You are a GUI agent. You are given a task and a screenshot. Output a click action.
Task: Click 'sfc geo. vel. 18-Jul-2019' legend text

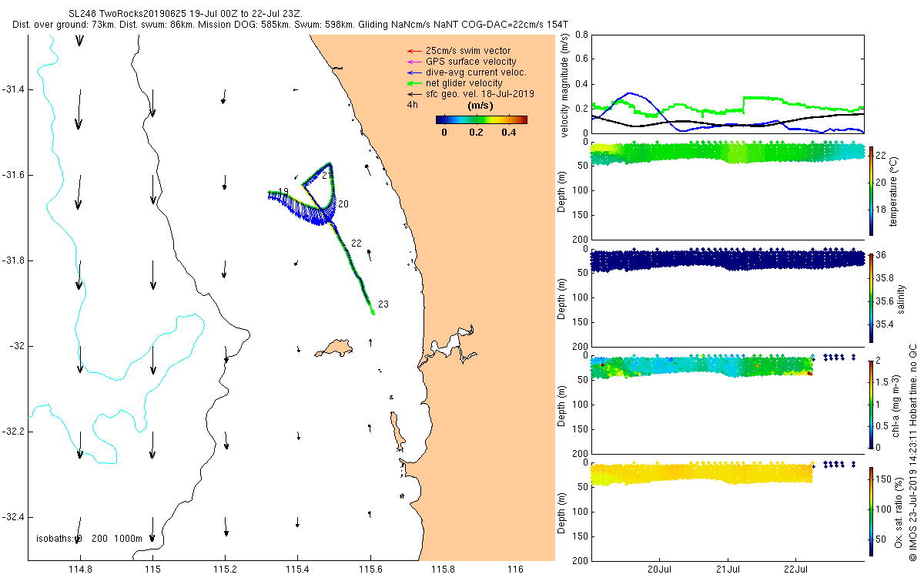[x=480, y=94]
